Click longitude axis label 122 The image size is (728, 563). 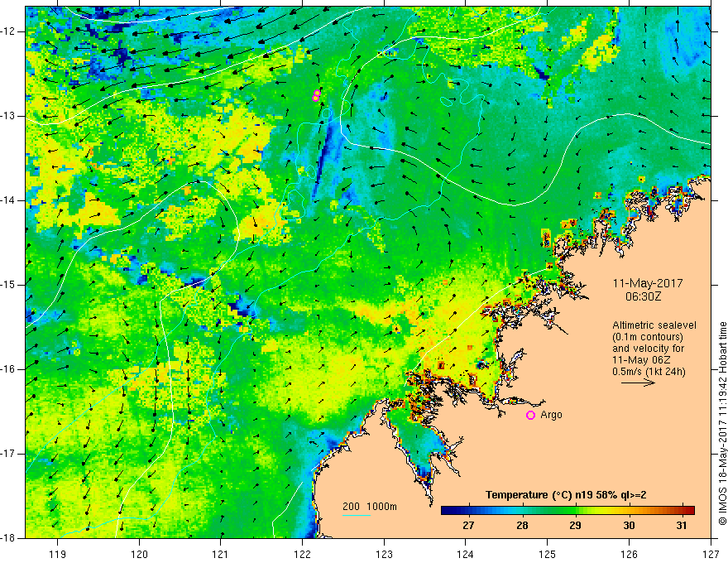tap(302, 554)
